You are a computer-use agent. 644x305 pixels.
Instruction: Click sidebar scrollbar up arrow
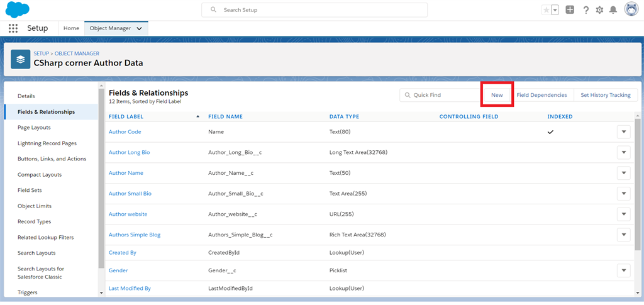(101, 86)
